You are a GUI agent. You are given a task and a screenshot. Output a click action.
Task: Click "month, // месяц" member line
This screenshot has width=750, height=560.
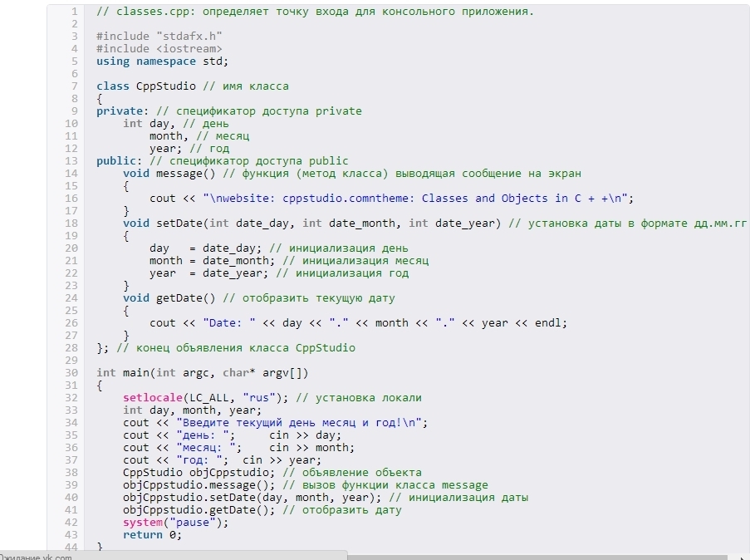199,136
